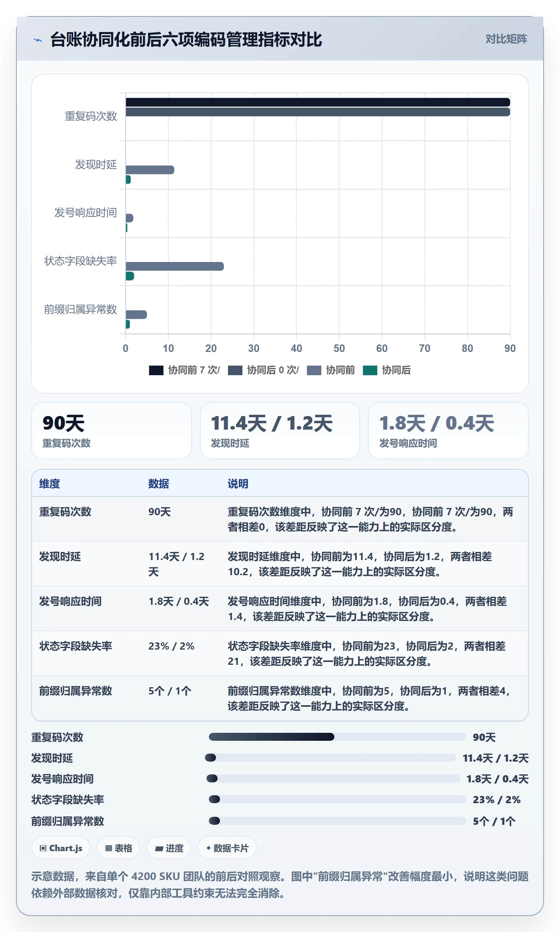Click the 前缀归属异常数 axis label in chart
This screenshot has width=560, height=932.
pos(80,309)
